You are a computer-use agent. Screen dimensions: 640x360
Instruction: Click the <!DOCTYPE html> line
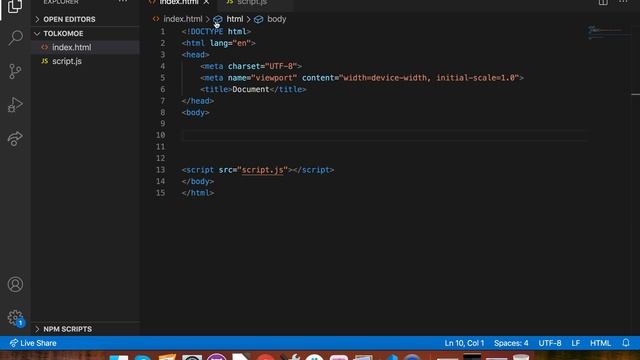(x=216, y=31)
